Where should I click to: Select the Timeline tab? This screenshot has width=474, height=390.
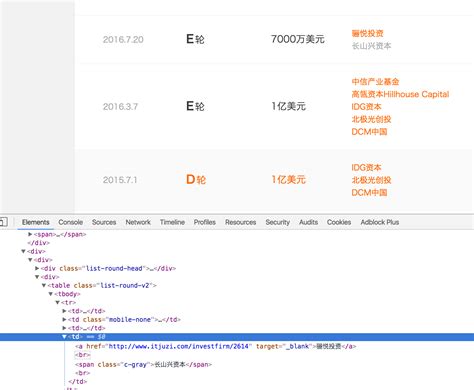172,222
